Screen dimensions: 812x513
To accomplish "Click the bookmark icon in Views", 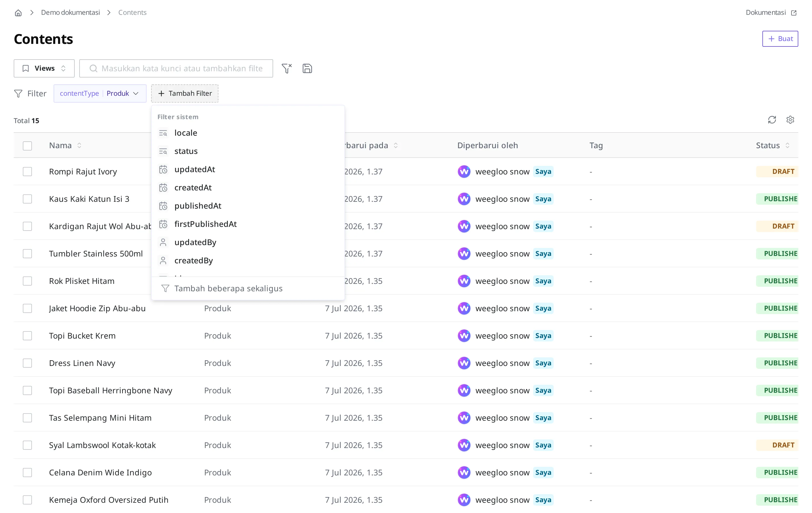I will (x=26, y=68).
